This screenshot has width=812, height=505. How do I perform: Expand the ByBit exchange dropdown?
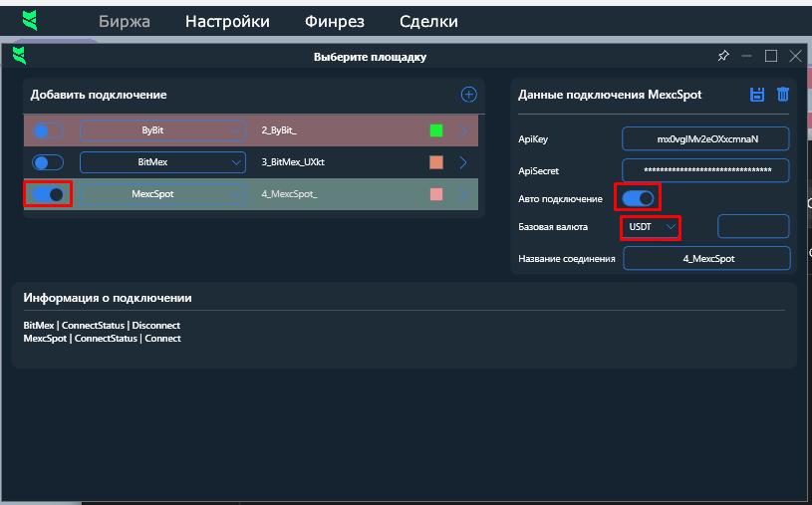236,130
